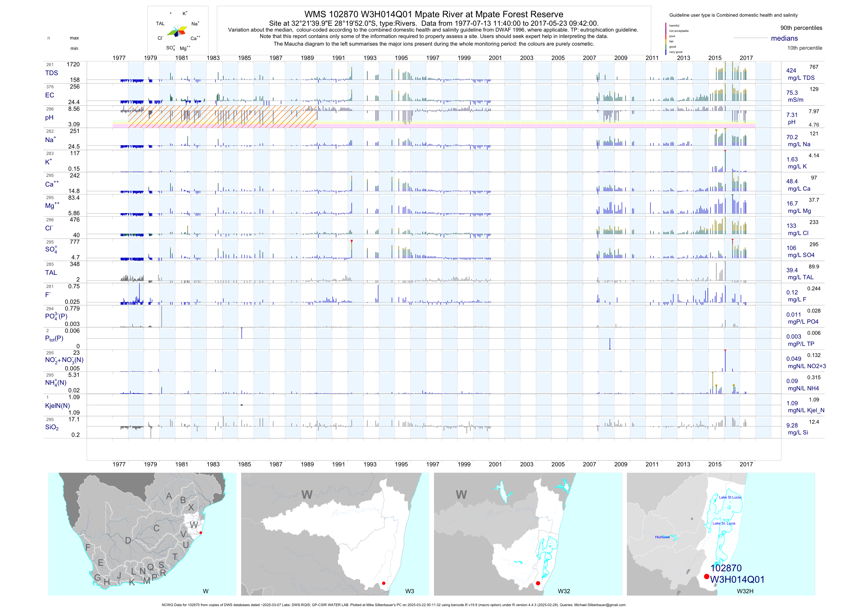The height and width of the screenshot is (614, 868).
Task: Click the guideline colour scale legend bar
Action: 666,39
